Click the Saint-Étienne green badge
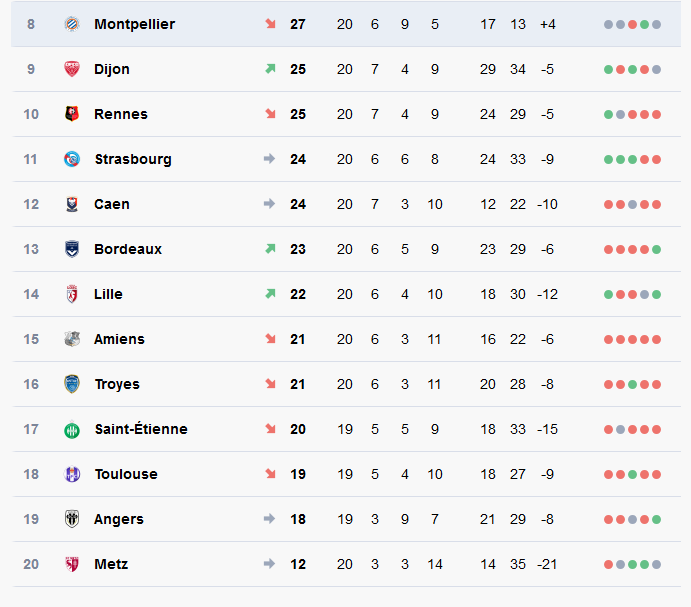This screenshot has height=607, width=691. (x=72, y=429)
